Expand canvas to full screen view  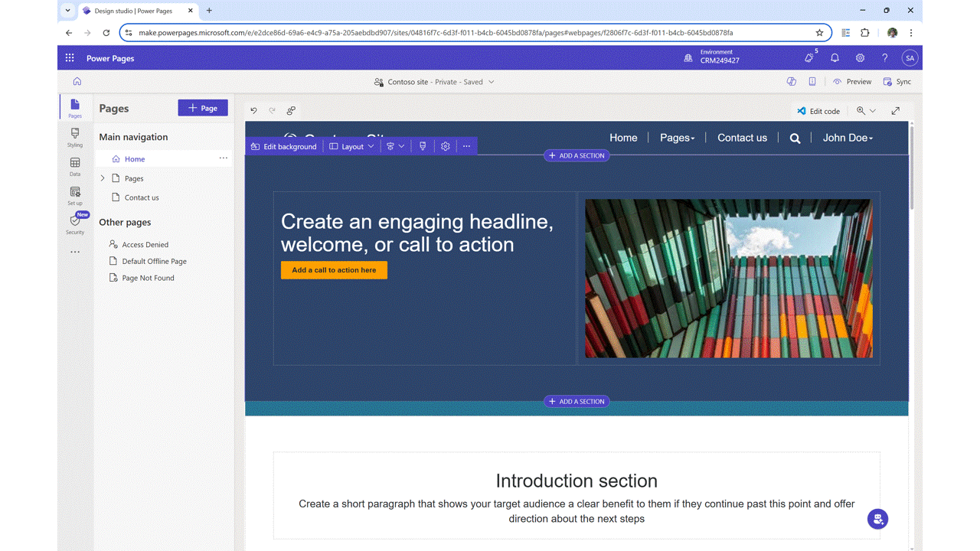tap(895, 111)
